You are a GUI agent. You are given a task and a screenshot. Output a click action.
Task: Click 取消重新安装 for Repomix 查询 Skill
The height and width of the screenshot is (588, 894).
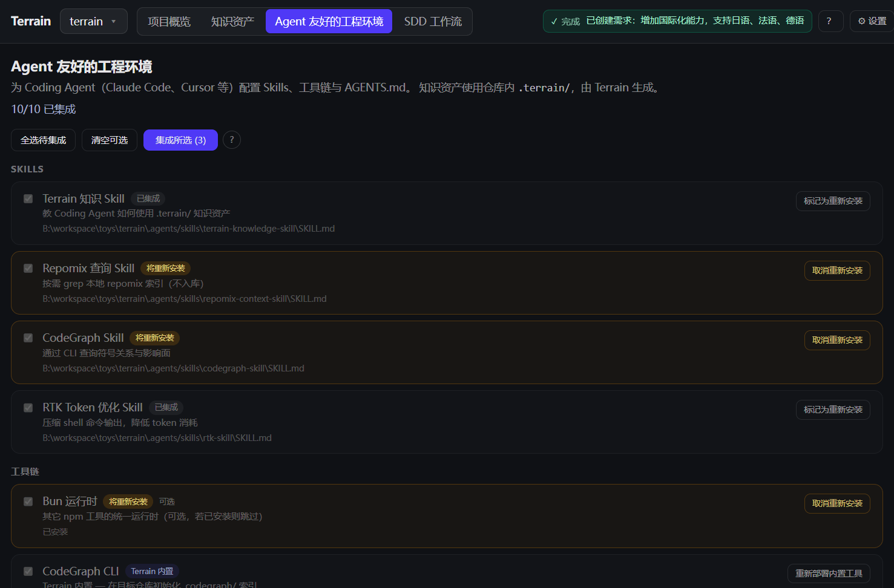(x=837, y=270)
